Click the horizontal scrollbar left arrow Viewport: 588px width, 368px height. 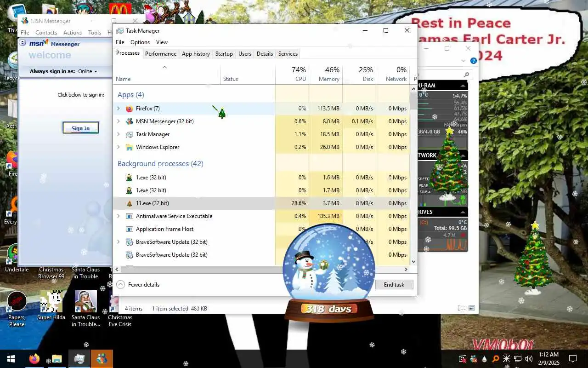(x=117, y=270)
